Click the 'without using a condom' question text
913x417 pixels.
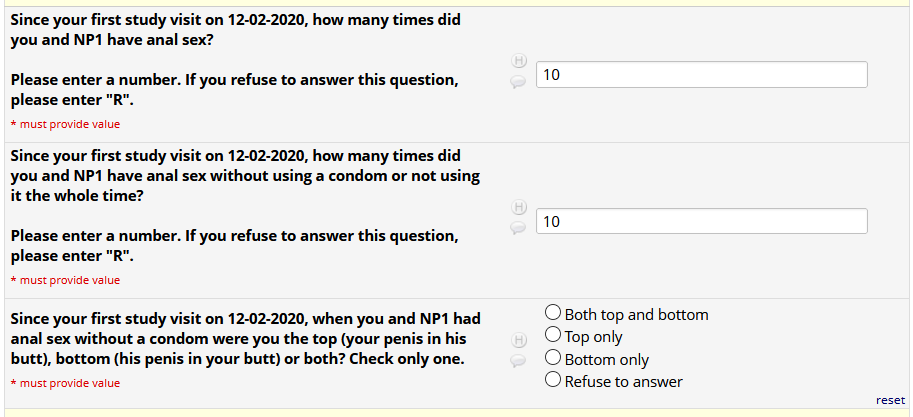click(x=245, y=176)
